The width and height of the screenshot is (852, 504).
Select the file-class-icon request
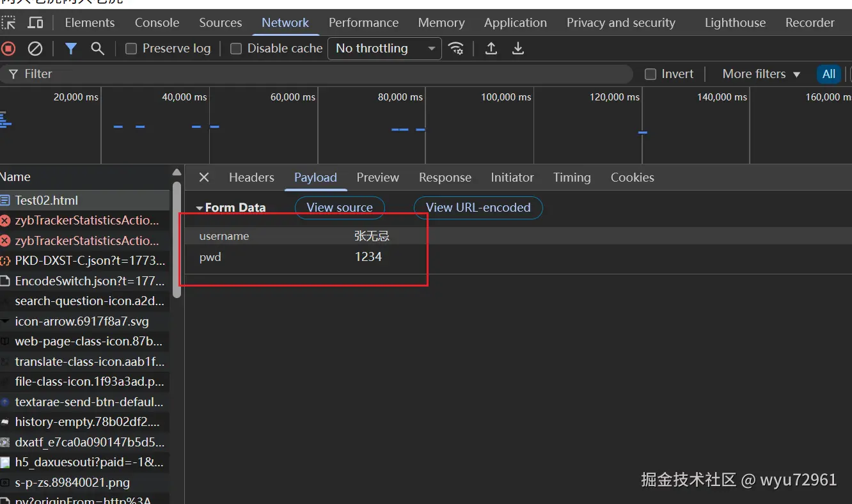point(84,382)
